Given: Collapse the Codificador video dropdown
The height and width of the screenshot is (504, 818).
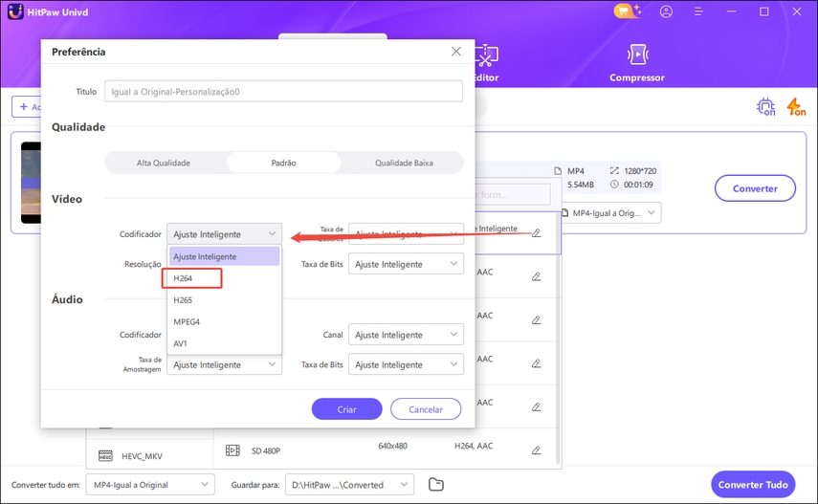Looking at the screenshot, I should tap(224, 233).
